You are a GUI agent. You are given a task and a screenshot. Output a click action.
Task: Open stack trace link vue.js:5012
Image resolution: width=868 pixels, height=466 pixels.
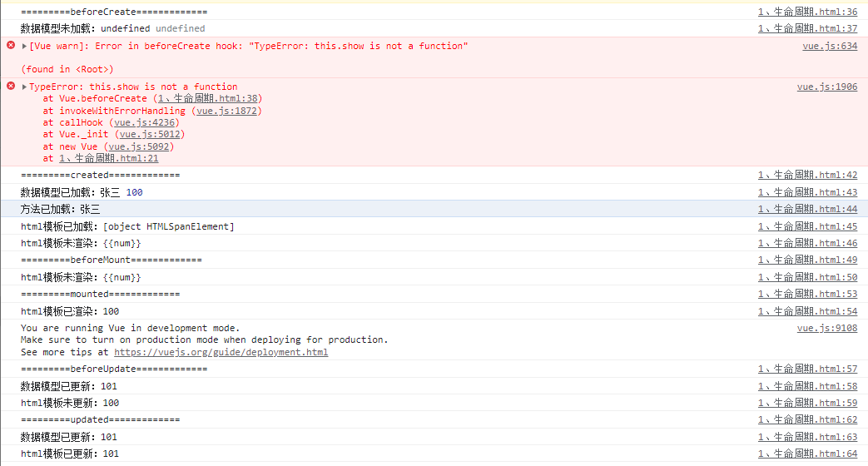click(150, 135)
